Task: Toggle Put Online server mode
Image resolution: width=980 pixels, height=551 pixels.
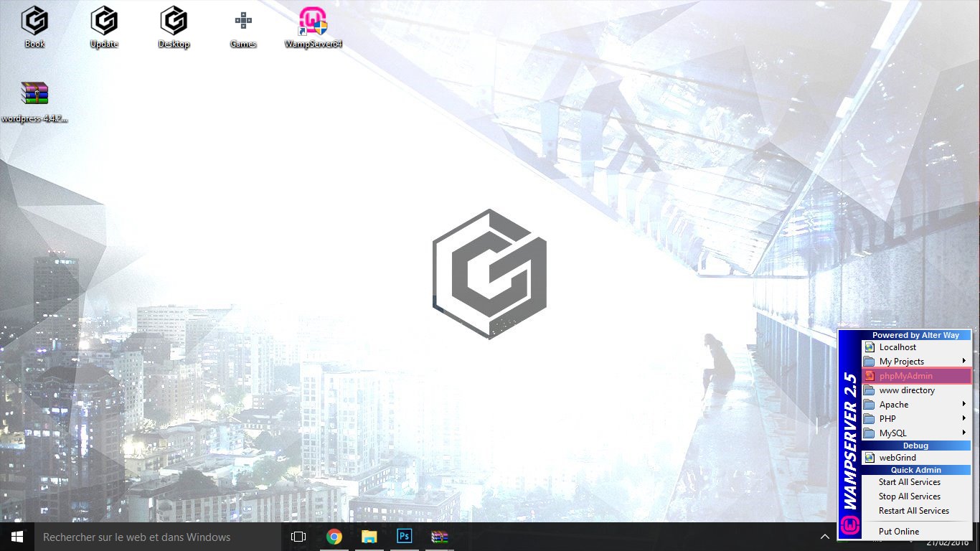Action: (x=898, y=532)
